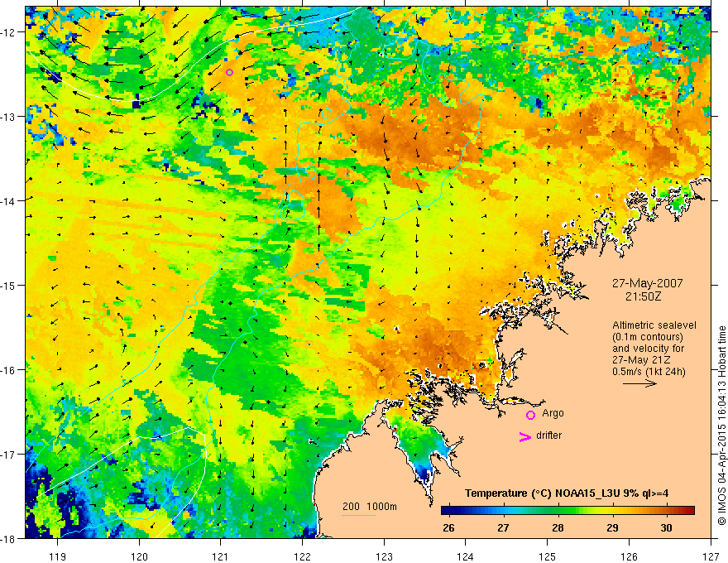Click longitude axis label '125'
728x563 pixels.
(x=548, y=556)
